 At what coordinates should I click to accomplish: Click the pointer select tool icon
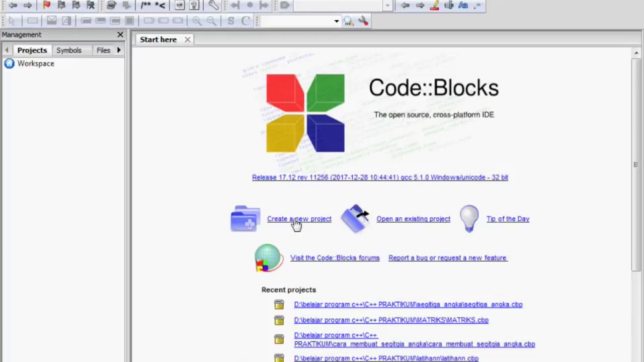pyautogui.click(x=12, y=21)
